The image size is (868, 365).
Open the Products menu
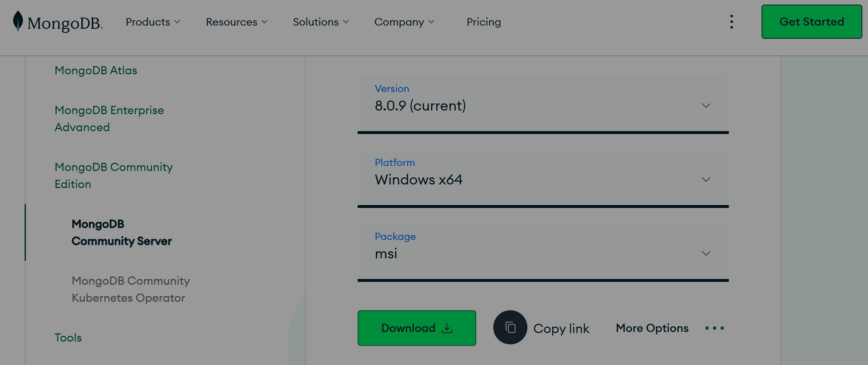[x=153, y=22]
